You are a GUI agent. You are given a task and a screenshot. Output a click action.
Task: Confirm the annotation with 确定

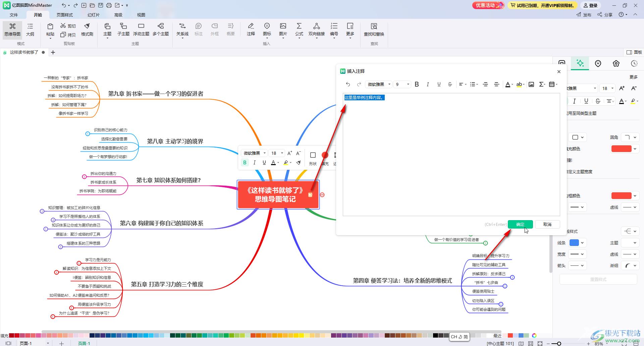(520, 224)
